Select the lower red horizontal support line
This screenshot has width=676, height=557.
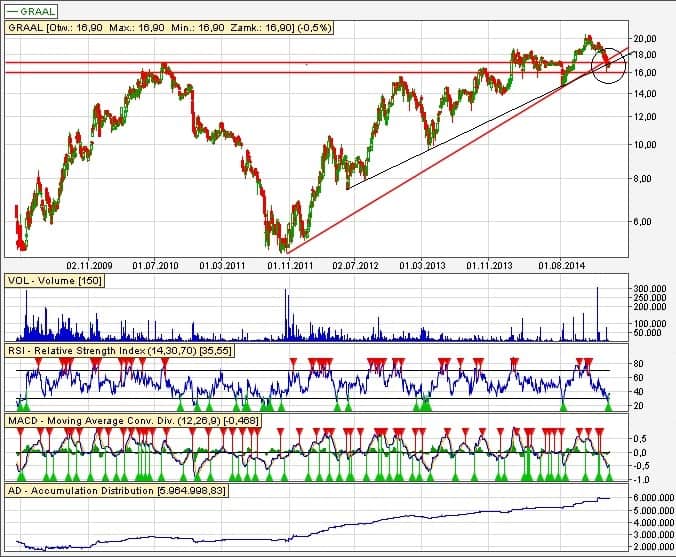click(x=300, y=74)
